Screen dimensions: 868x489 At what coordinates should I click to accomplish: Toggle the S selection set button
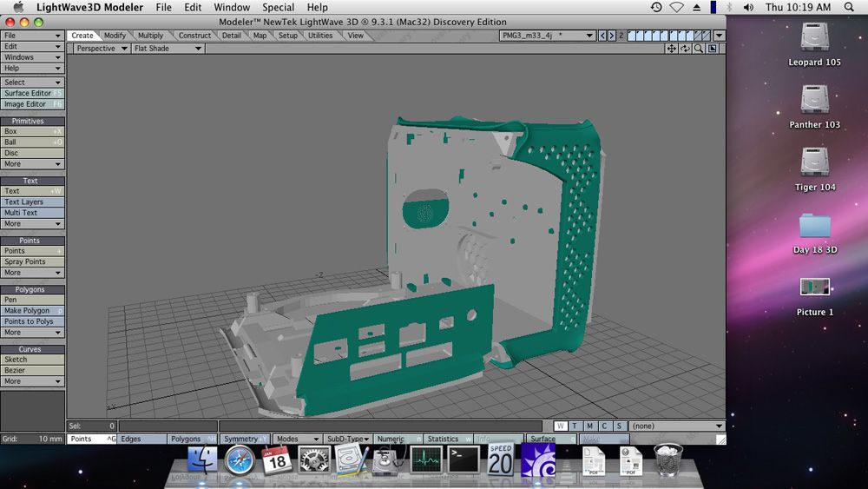pos(619,426)
